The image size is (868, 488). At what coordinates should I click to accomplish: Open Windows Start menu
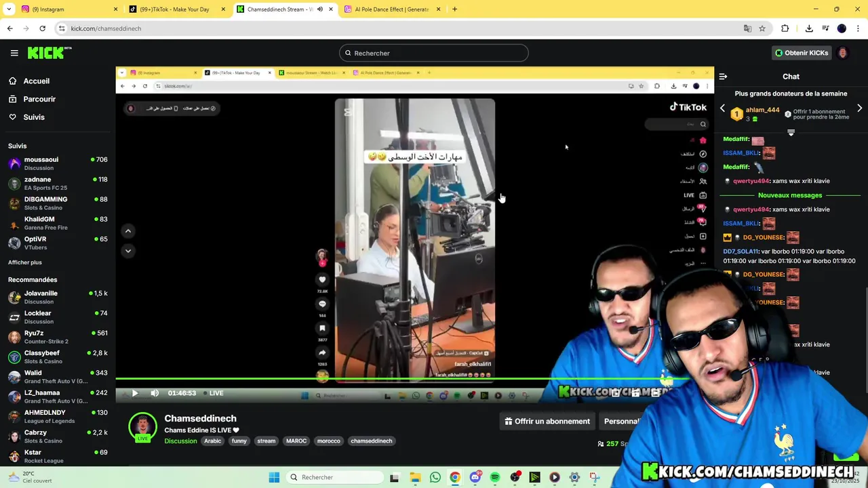274,477
